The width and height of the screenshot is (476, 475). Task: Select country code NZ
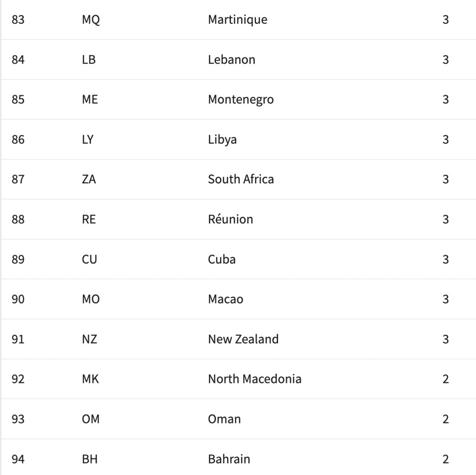(x=89, y=339)
